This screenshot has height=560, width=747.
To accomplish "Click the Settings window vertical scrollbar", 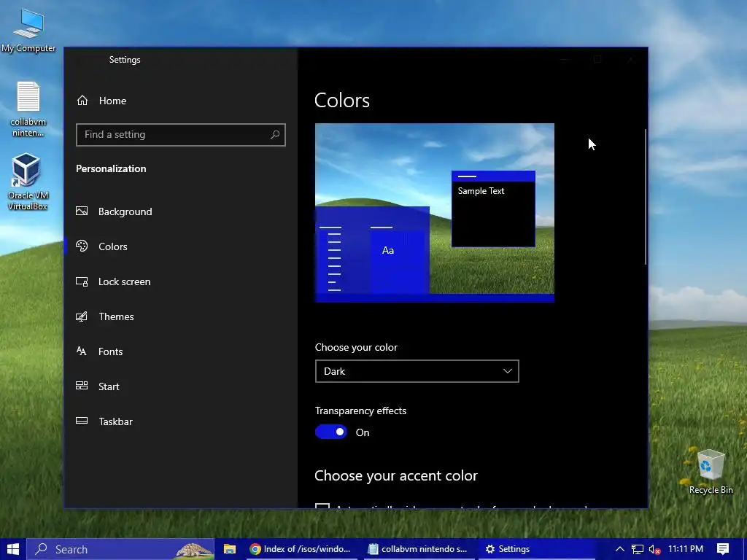I will point(646,196).
